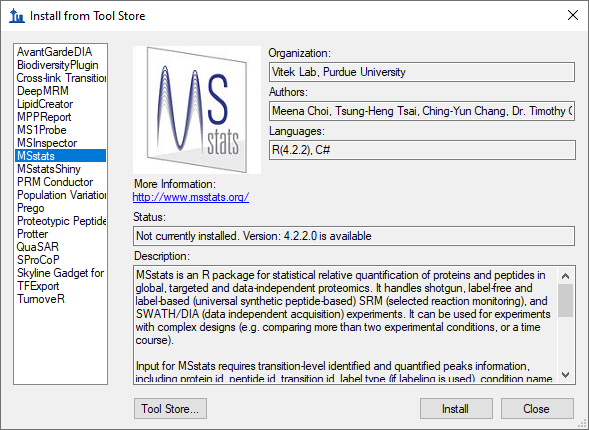Viewport: 589px width, 430px height.
Task: Click the Authors text field
Action: click(422, 111)
